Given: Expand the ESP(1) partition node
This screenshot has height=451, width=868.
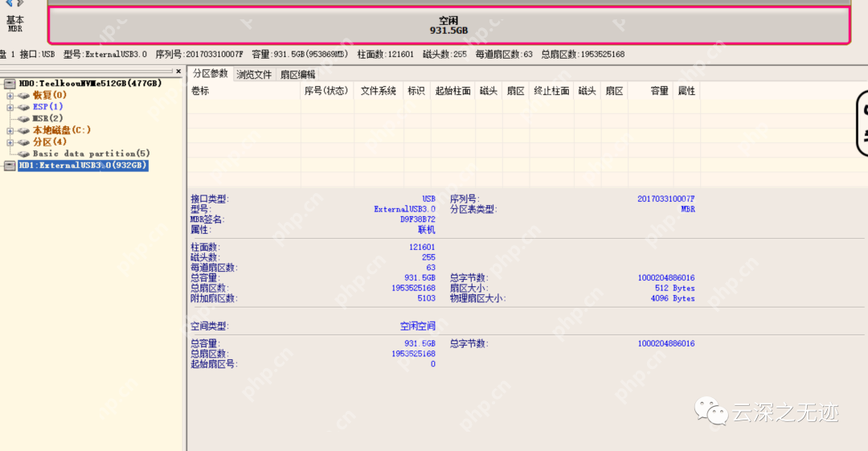Looking at the screenshot, I should 10,108.
